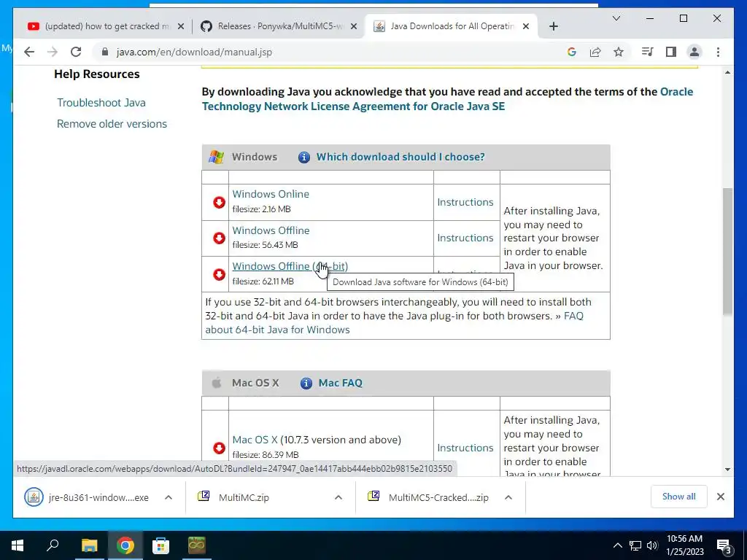
Task: Click the scroll up arrow
Action: 727,72
